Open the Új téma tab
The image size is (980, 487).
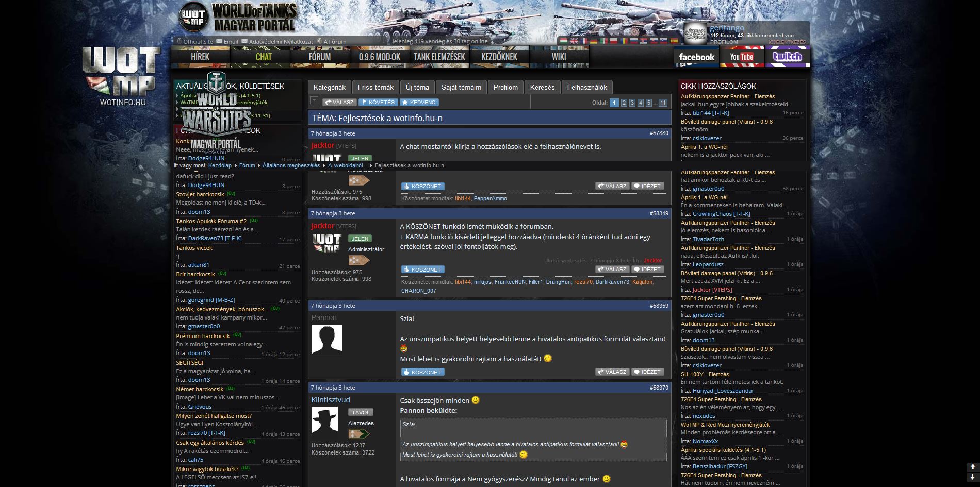(417, 87)
